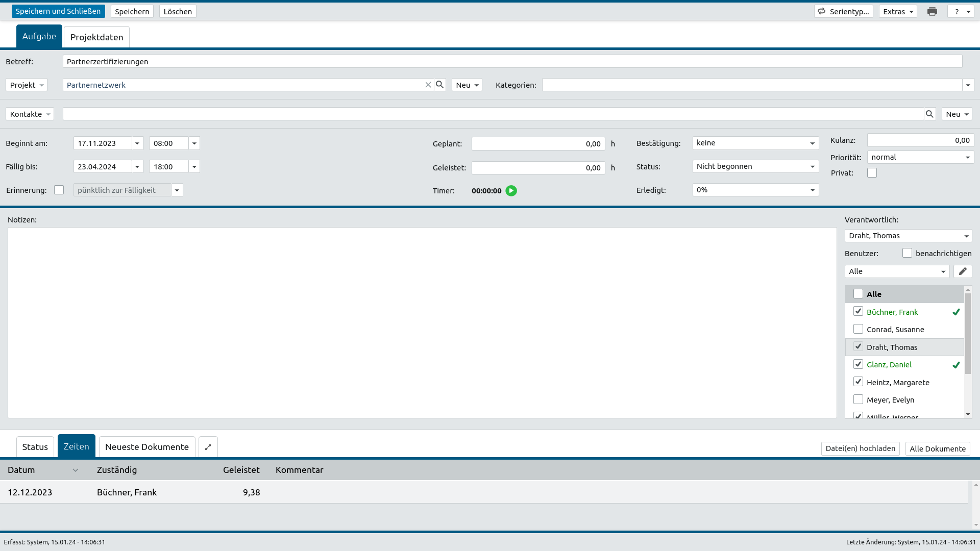
Task: Click Speichern und Schließen button
Action: click(58, 11)
